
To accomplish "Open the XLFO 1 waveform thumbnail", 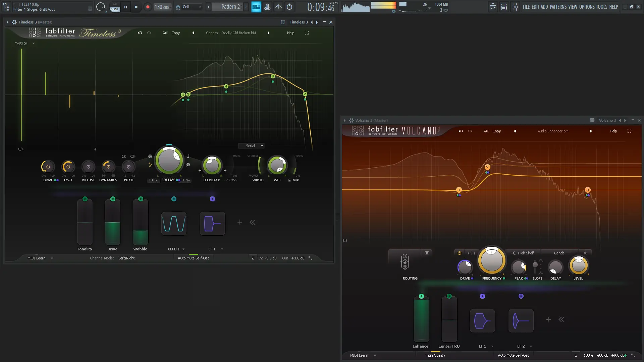I will click(174, 224).
